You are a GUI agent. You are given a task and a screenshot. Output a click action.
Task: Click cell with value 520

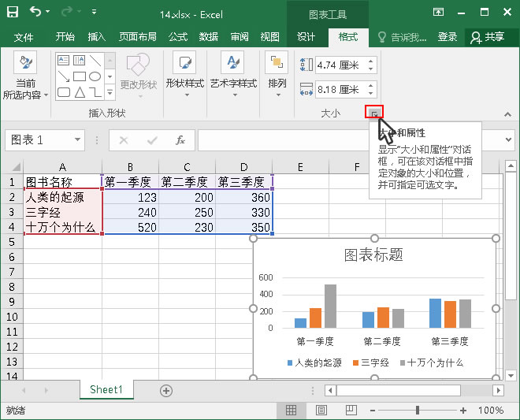pos(131,227)
